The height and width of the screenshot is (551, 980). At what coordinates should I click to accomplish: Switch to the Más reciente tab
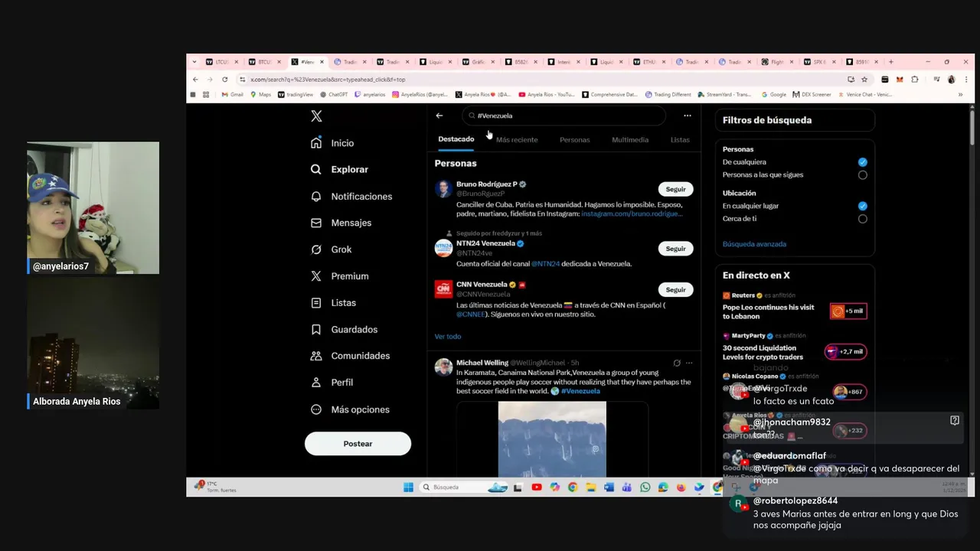tap(517, 140)
